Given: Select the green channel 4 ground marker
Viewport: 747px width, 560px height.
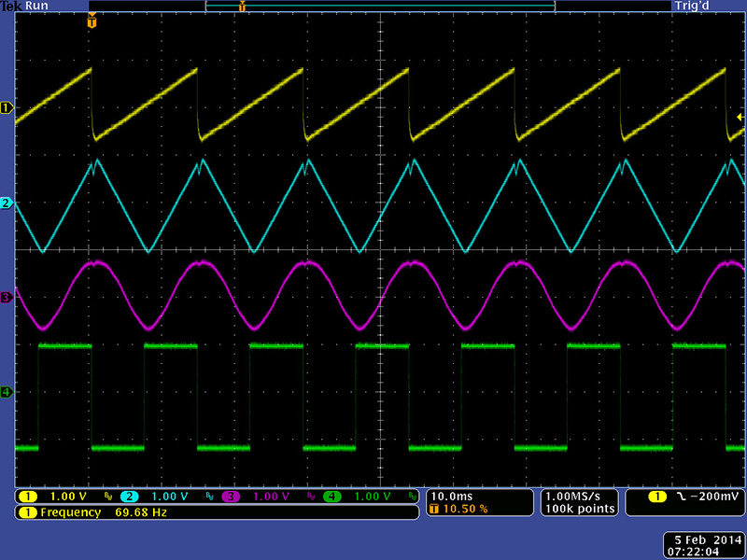Looking at the screenshot, I should 7,392.
